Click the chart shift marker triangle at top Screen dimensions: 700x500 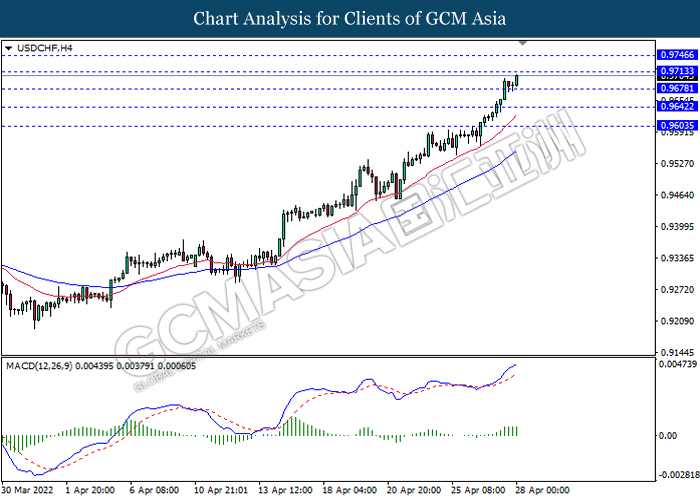point(523,43)
